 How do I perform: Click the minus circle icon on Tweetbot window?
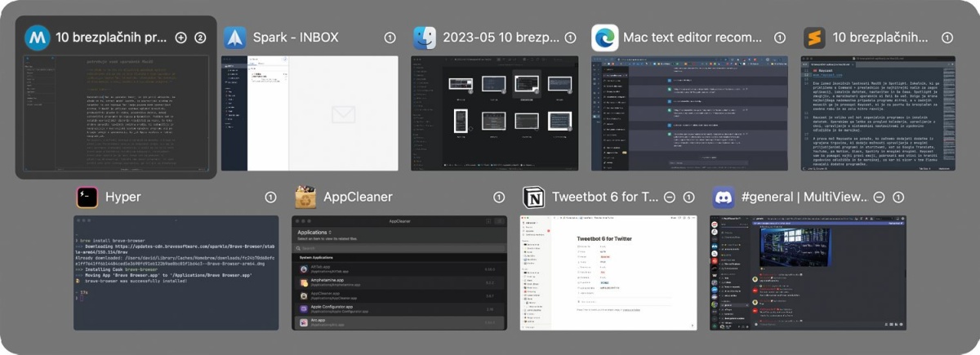click(x=670, y=197)
